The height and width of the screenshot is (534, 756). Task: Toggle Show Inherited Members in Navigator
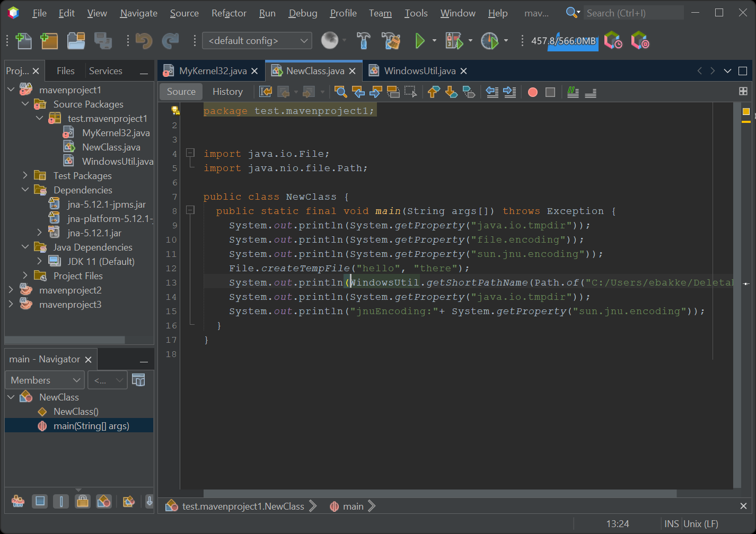tap(18, 501)
